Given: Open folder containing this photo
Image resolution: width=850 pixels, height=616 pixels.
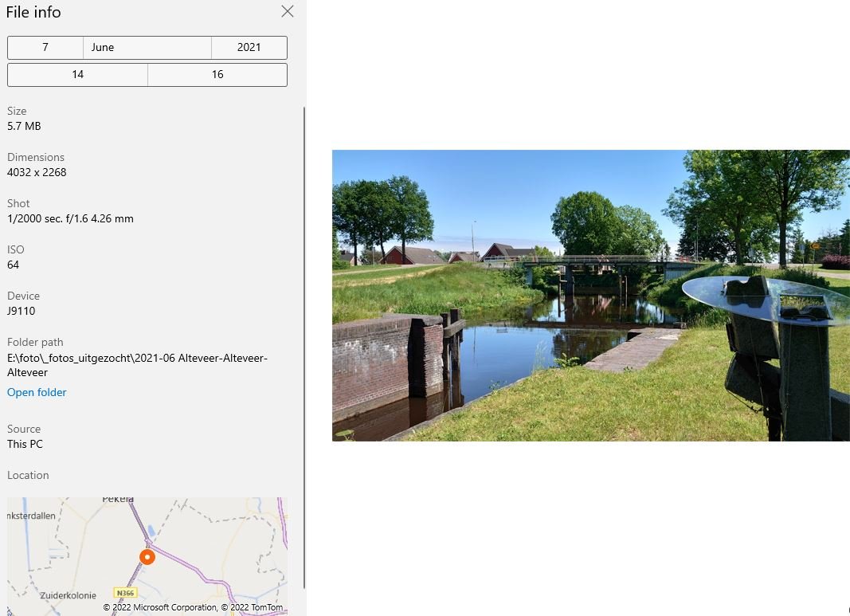Looking at the screenshot, I should pyautogui.click(x=37, y=392).
